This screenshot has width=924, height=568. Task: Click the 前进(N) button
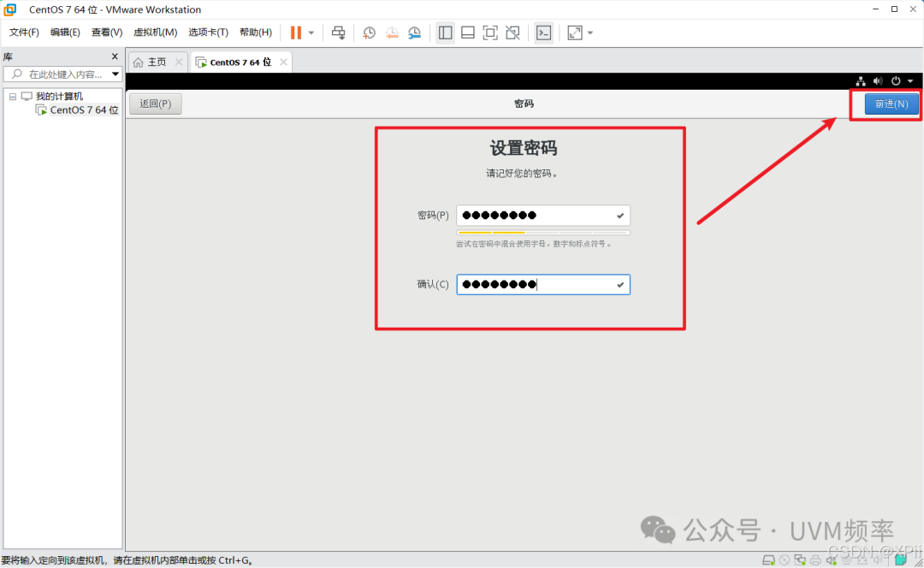pyautogui.click(x=890, y=104)
